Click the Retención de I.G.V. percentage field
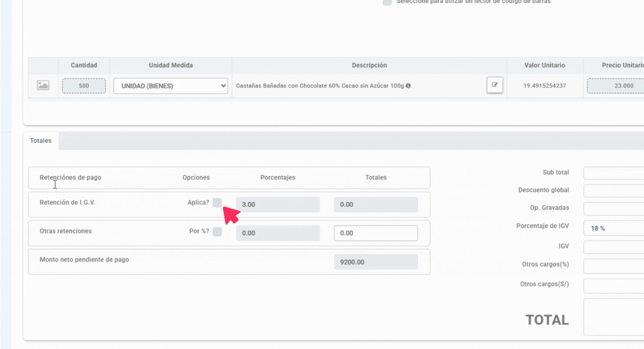 pos(277,204)
